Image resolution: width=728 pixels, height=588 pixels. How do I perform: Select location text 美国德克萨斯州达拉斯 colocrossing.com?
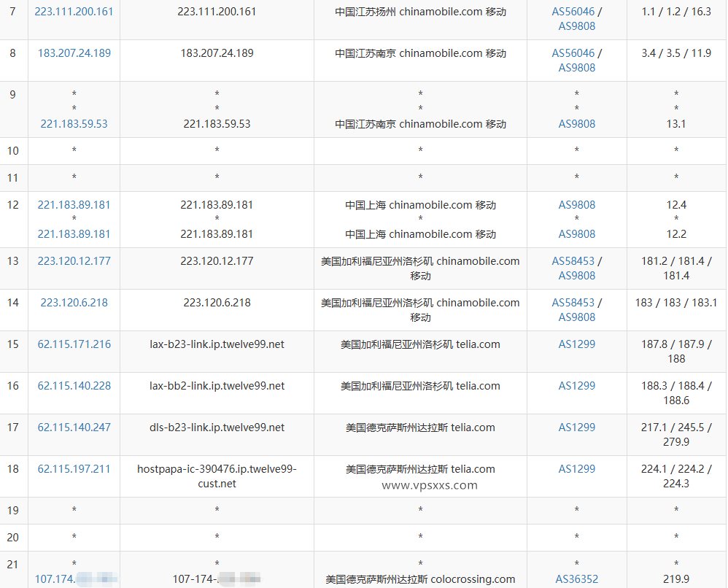coord(420,579)
